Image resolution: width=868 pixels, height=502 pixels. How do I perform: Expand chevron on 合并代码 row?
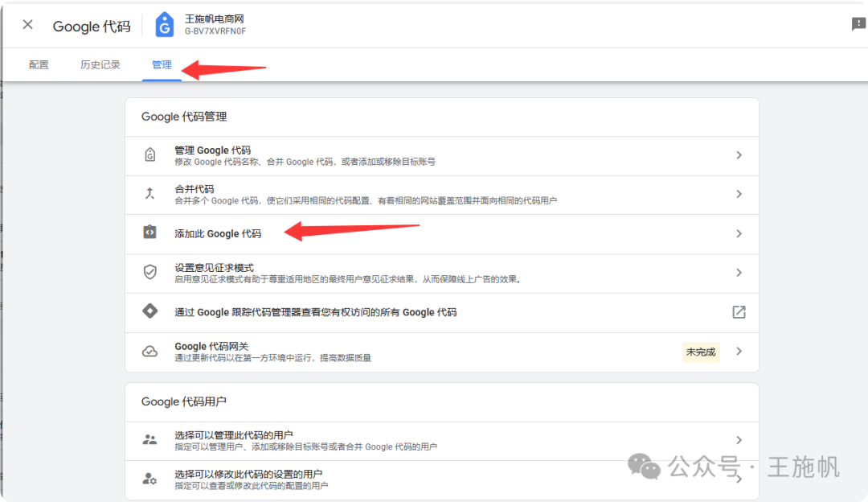(x=739, y=194)
